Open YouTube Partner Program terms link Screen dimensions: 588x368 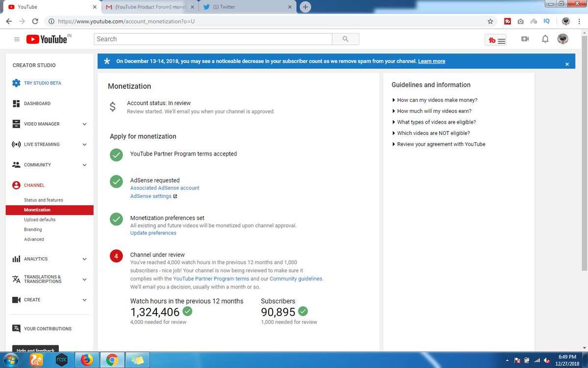pos(211,279)
